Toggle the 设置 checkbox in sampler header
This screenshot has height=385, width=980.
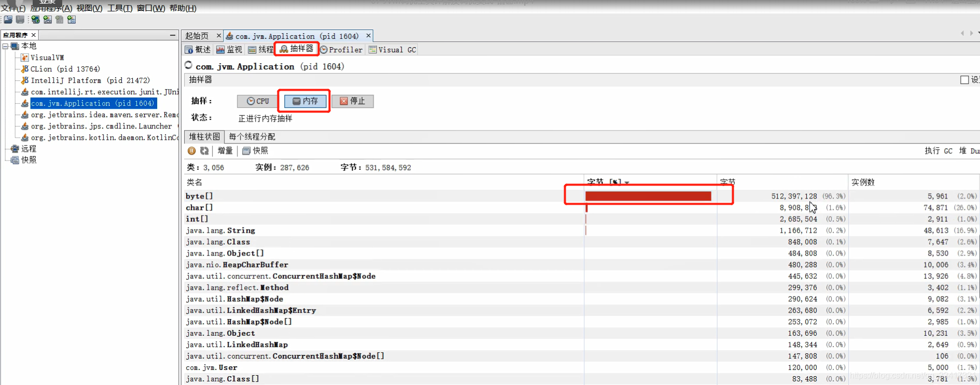tap(964, 80)
